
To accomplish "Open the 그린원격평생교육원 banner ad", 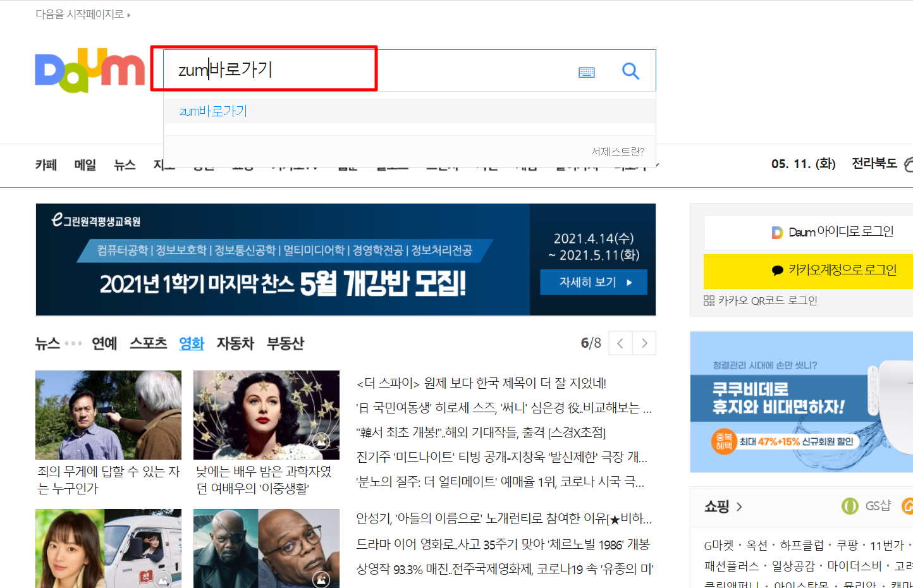I will click(x=346, y=259).
